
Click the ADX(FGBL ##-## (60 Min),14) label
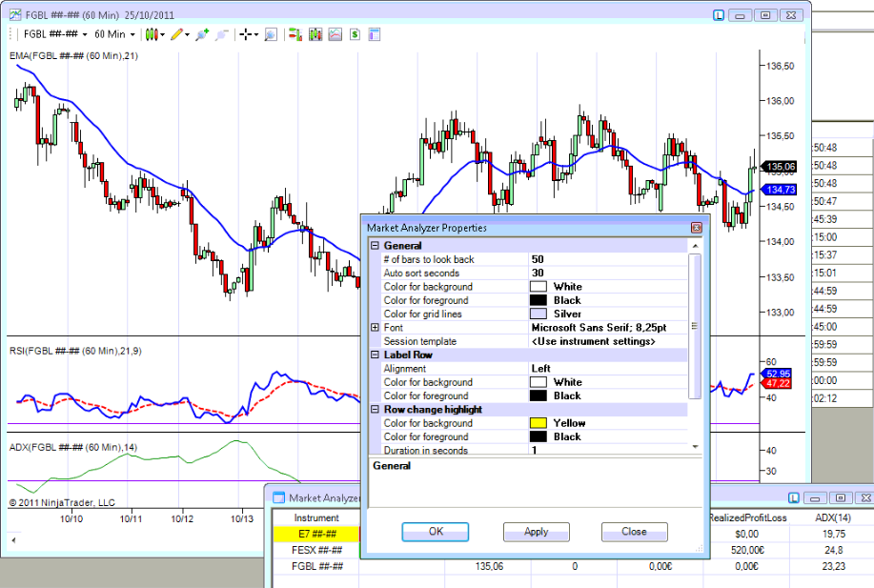pyautogui.click(x=73, y=447)
